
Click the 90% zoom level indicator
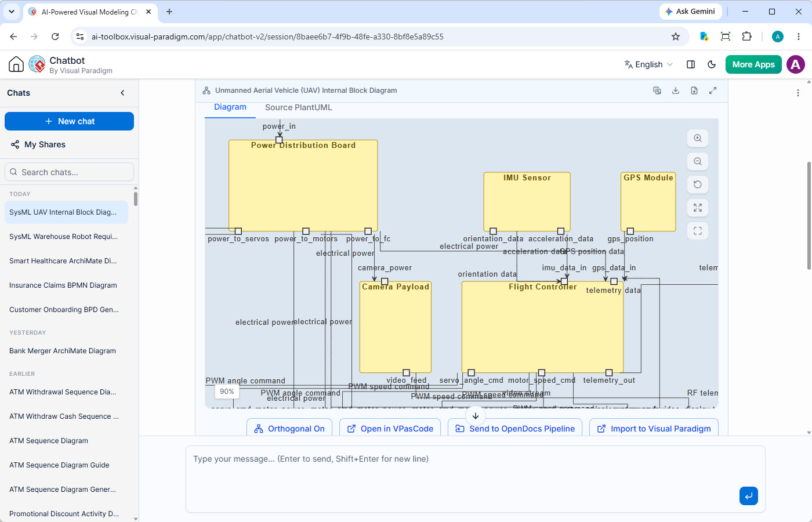click(227, 391)
